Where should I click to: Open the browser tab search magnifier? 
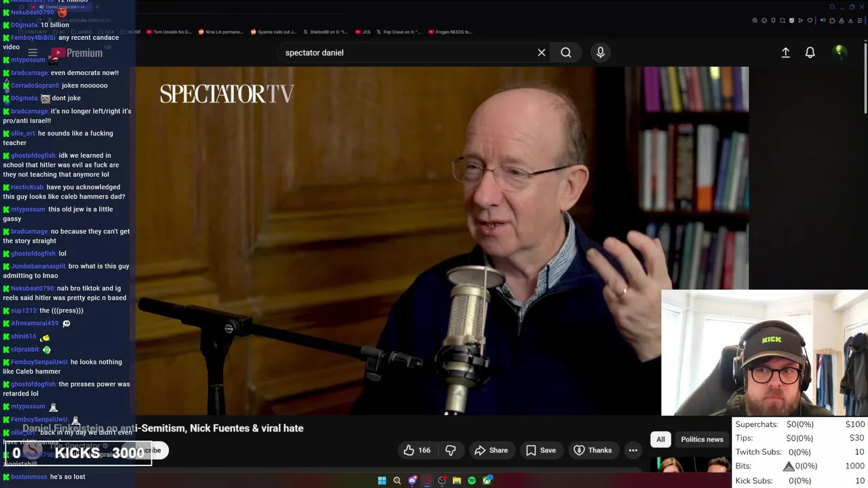click(833, 7)
